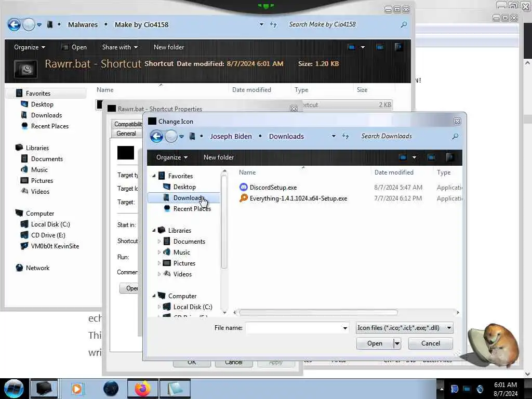Viewport: 532px width, 399px height.
Task: Open Icon files type filter dropdown
Action: [x=404, y=328]
